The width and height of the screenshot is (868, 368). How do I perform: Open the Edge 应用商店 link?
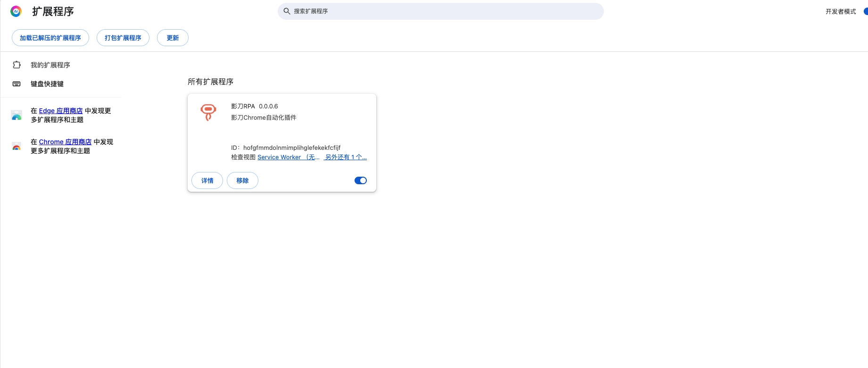coord(61,111)
